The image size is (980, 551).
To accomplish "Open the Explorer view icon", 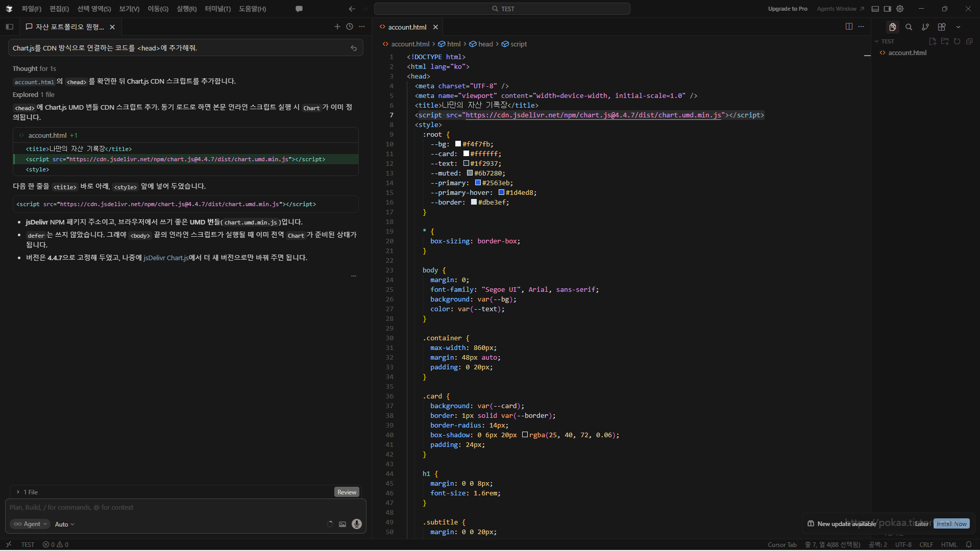I will [x=892, y=27].
